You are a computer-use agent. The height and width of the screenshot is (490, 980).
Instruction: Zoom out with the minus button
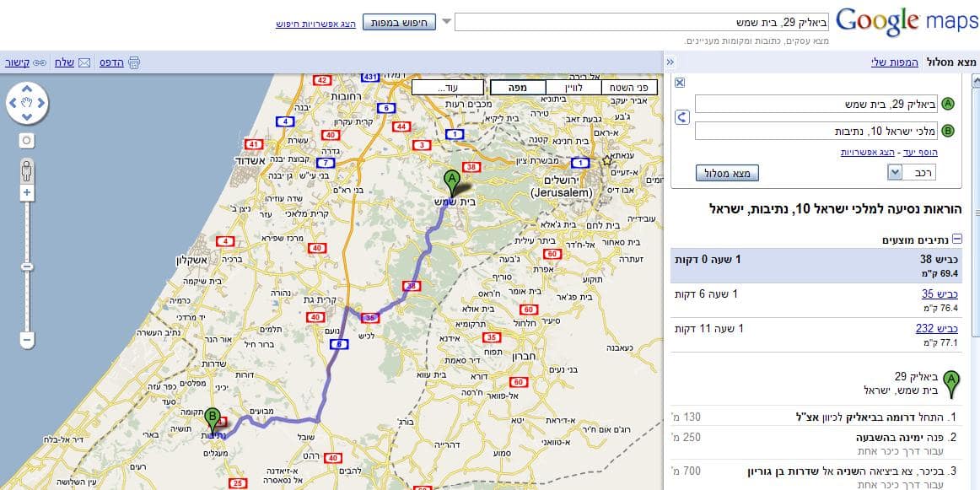click(x=26, y=341)
